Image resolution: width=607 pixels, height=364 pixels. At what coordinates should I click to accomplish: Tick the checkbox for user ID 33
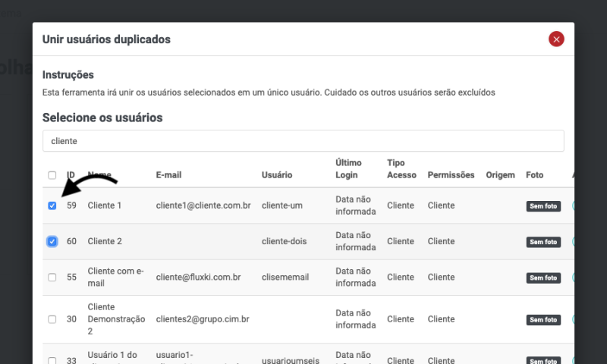[x=52, y=361]
